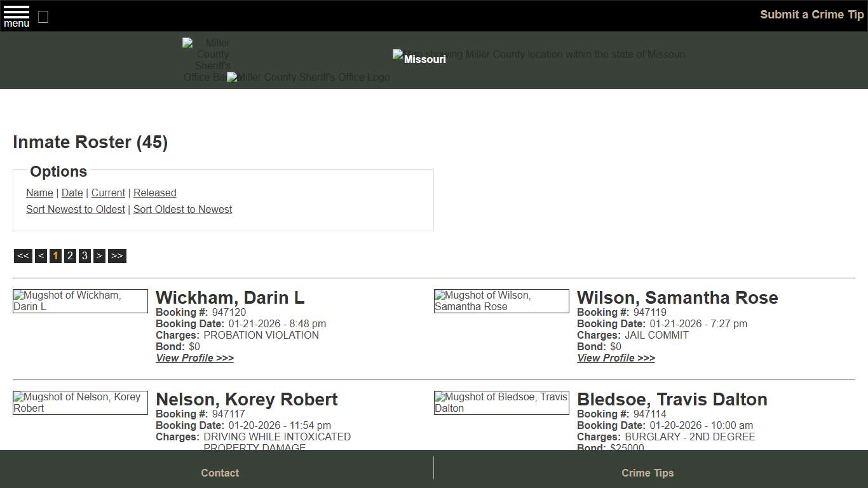Open the Contact footer link

220,473
